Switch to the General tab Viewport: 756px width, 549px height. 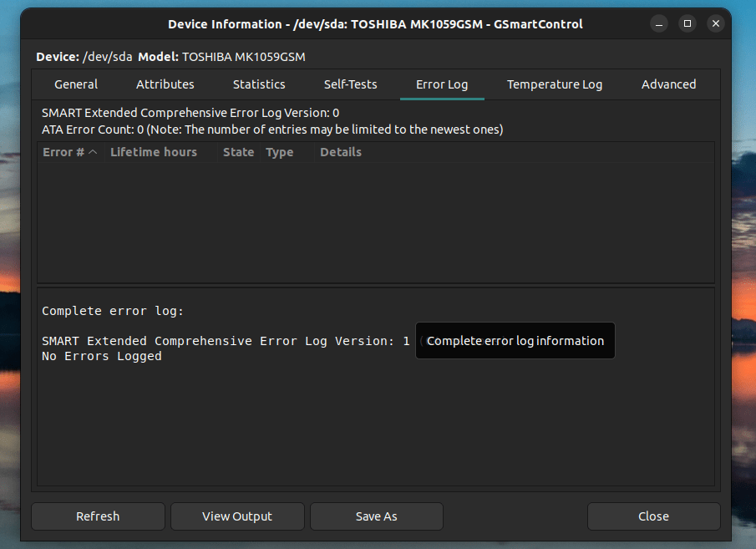(x=76, y=84)
